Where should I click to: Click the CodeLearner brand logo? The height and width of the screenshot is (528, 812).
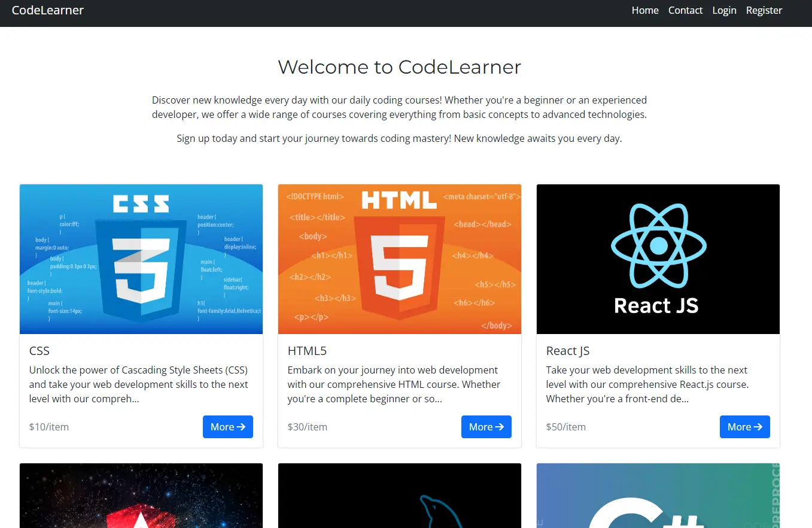click(48, 10)
